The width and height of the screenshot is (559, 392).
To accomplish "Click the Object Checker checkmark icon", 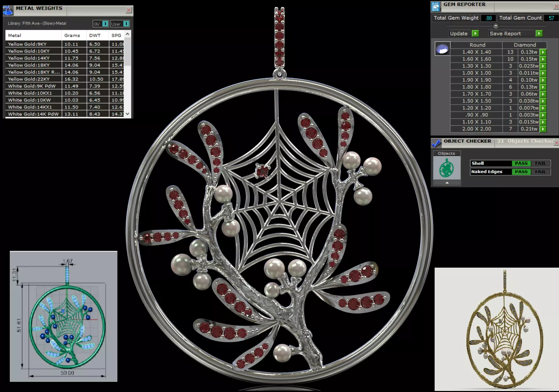I will pyautogui.click(x=436, y=143).
